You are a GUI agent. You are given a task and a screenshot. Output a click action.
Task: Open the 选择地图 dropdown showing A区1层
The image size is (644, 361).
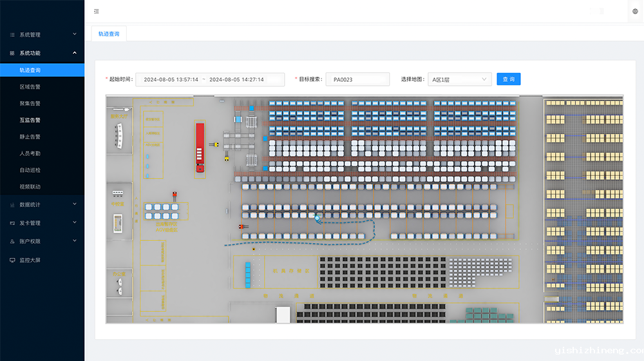click(459, 79)
